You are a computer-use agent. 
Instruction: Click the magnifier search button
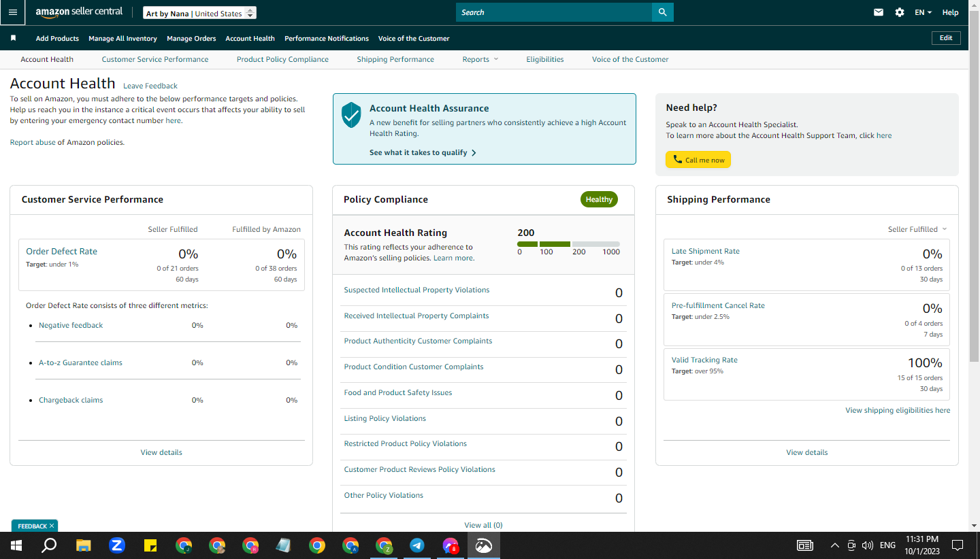tap(662, 12)
